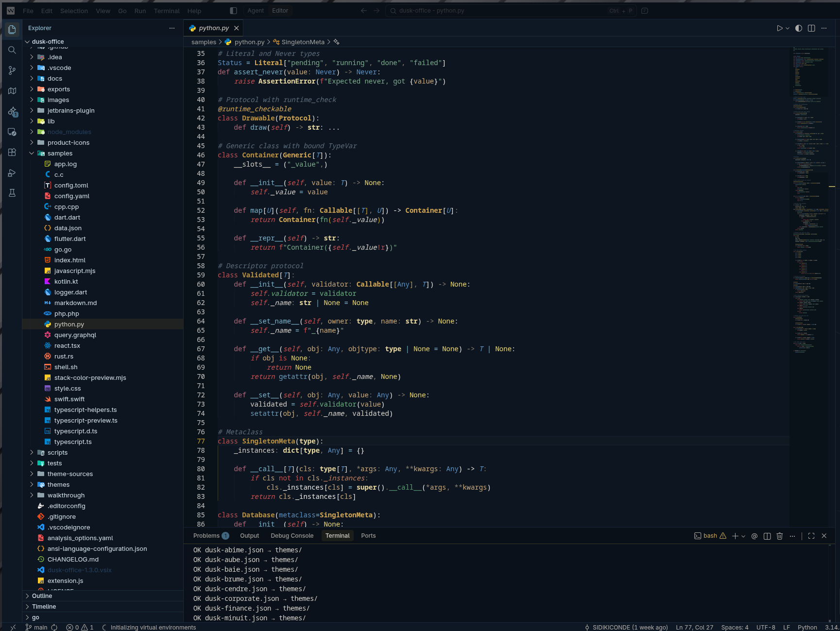Select the bash terminal label
Screen dimensions: 840x631
point(710,536)
